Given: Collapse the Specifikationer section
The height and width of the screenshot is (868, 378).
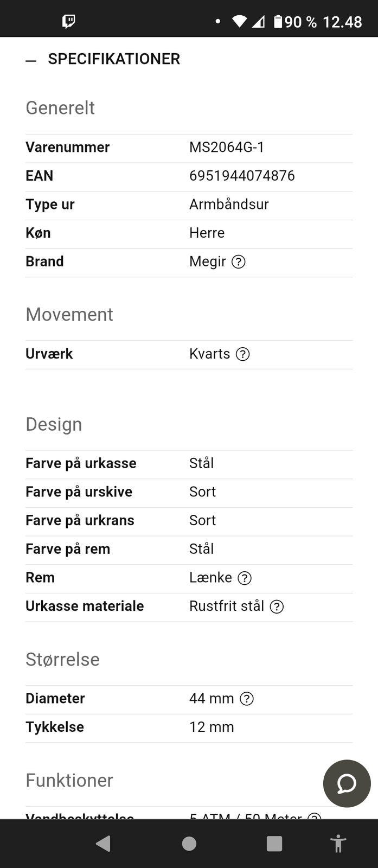Looking at the screenshot, I should click(x=31, y=60).
